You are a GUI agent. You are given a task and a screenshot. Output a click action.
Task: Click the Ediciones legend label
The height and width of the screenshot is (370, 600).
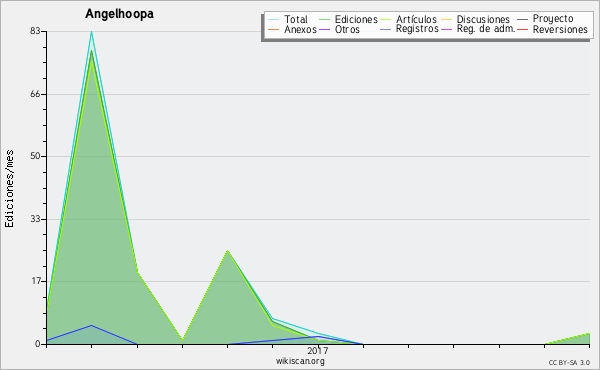click(x=356, y=19)
